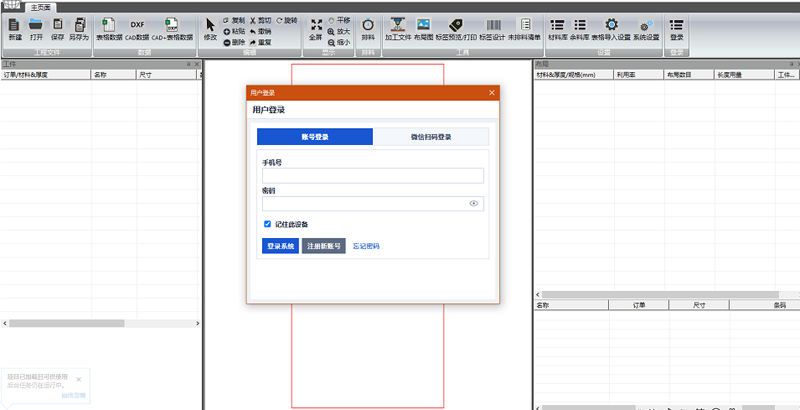Click the 订单 column header in lower table
Screen dimensions: 800x410
(639, 305)
